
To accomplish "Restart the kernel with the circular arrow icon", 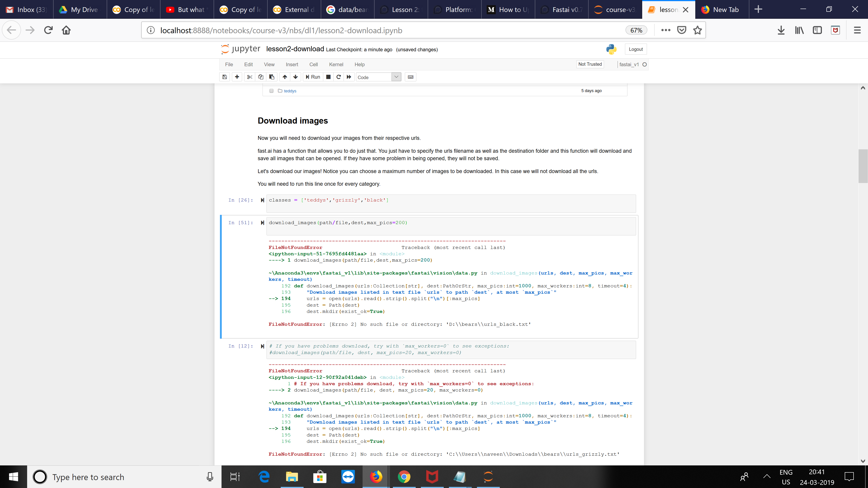I will point(339,77).
